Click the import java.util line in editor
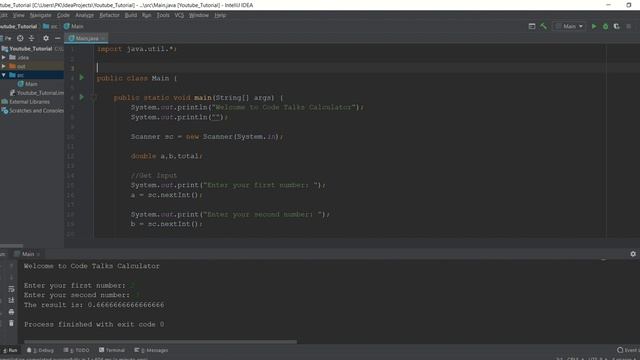 click(136, 49)
